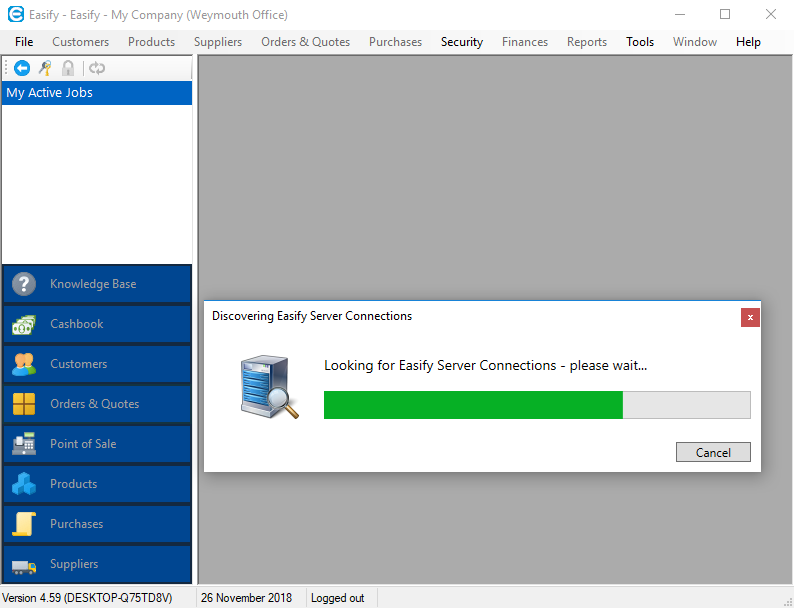Click the refresh arrows toolbar icon
794x608 pixels.
point(97,68)
